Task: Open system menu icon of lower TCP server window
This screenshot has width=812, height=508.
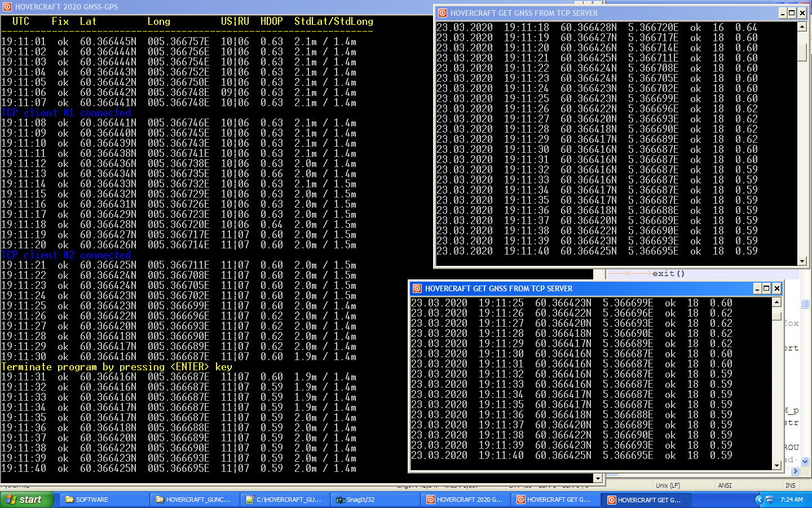Action: click(417, 288)
